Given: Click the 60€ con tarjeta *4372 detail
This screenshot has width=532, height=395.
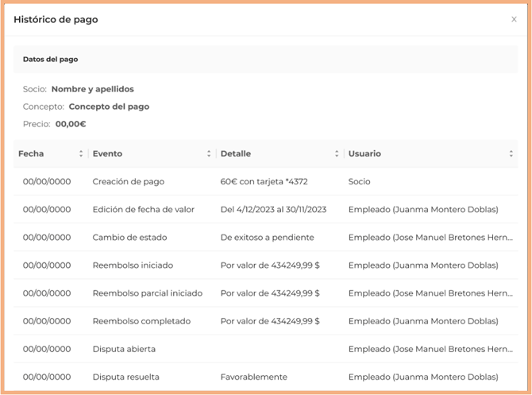Looking at the screenshot, I should (264, 182).
